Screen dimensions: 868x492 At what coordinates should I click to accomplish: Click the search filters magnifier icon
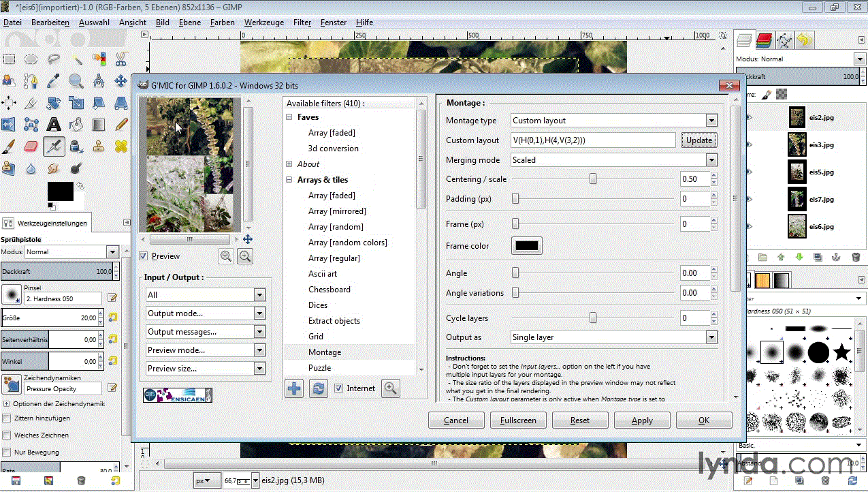pos(391,388)
